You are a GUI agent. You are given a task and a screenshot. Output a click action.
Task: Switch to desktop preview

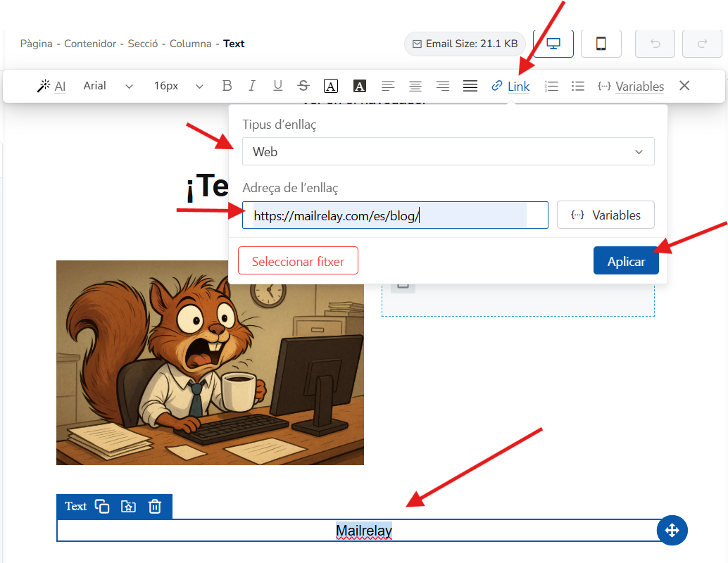pos(553,44)
